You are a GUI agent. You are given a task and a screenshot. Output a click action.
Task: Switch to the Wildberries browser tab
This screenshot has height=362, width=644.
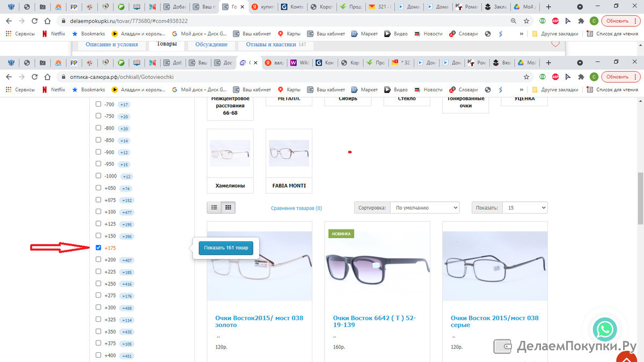tap(299, 63)
